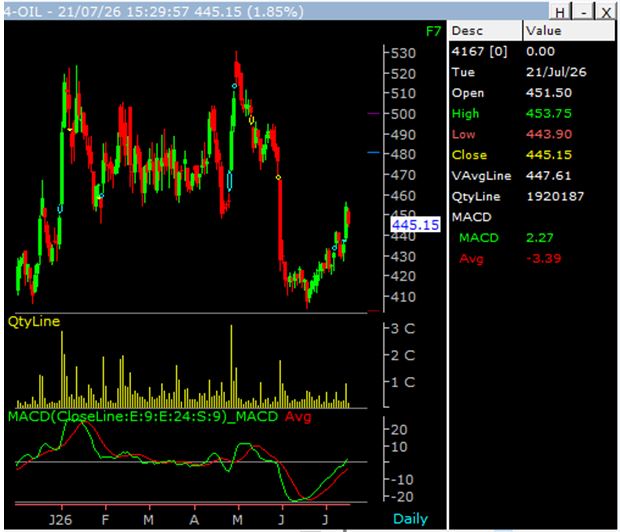Click the 410 price axis label
Image resolution: width=620 pixels, height=532 pixels.
point(403,297)
